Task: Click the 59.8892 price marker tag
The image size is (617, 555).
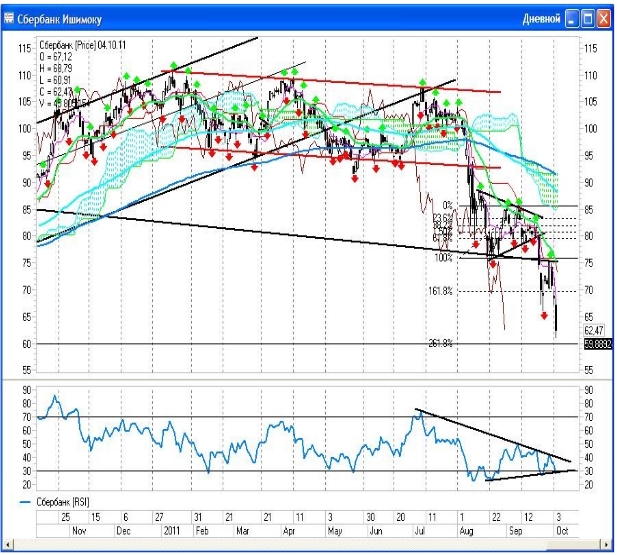Action: 596,343
